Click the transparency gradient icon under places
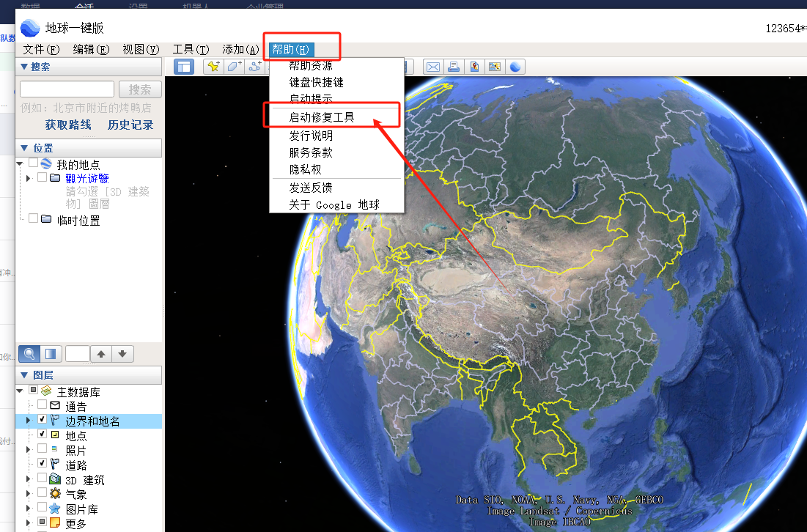The width and height of the screenshot is (807, 532). pos(51,354)
